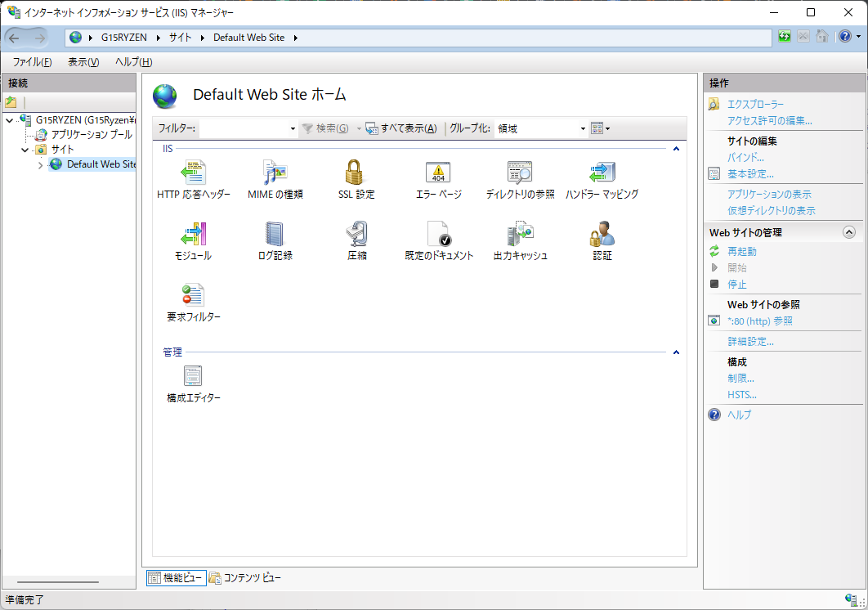This screenshot has width=868, height=610.
Task: Collapse the IIS section group
Action: (676, 149)
